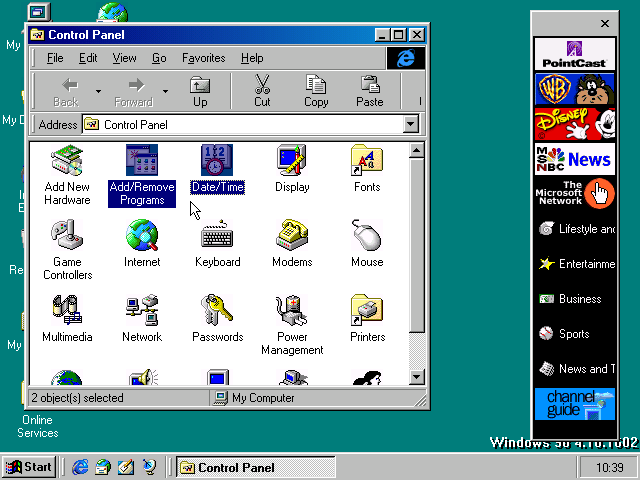The width and height of the screenshot is (640, 480).
Task: Open the Modems control panel icon
Action: 292,237
